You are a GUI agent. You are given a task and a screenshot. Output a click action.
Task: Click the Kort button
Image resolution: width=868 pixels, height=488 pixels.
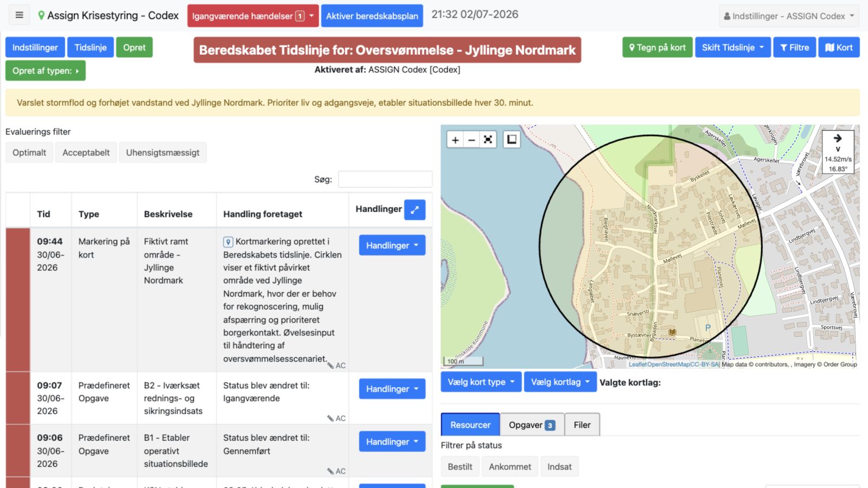click(x=839, y=47)
